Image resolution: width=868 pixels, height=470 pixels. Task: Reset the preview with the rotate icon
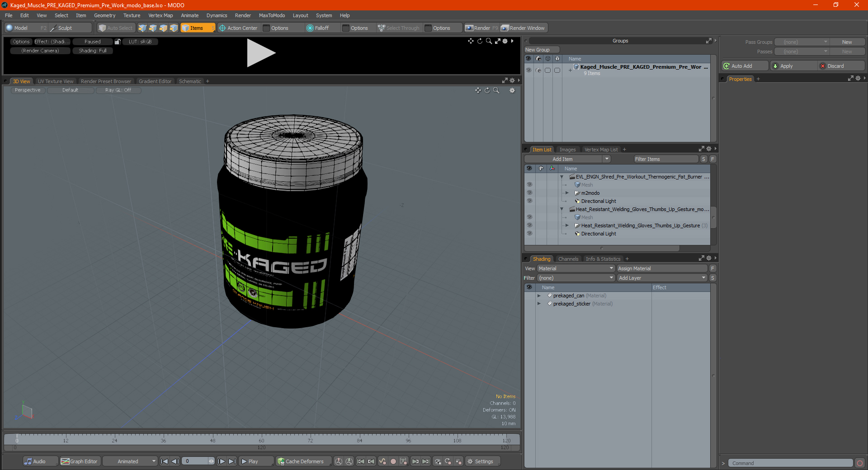click(480, 41)
